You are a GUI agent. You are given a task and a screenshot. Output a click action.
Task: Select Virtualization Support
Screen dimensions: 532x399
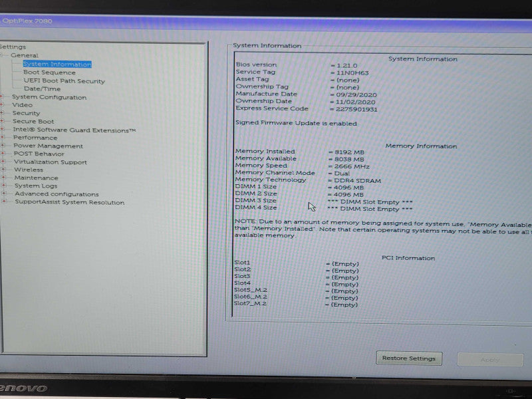51,162
